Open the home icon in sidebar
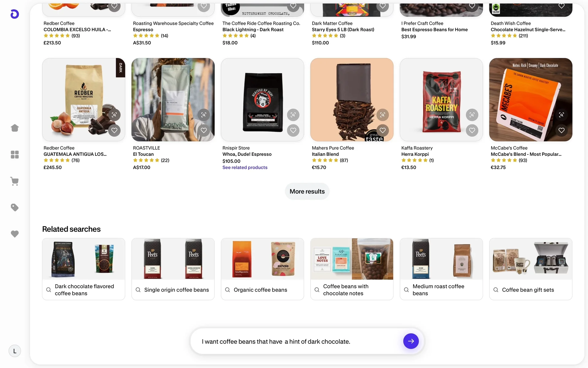This screenshot has width=588, height=368. pos(15,128)
